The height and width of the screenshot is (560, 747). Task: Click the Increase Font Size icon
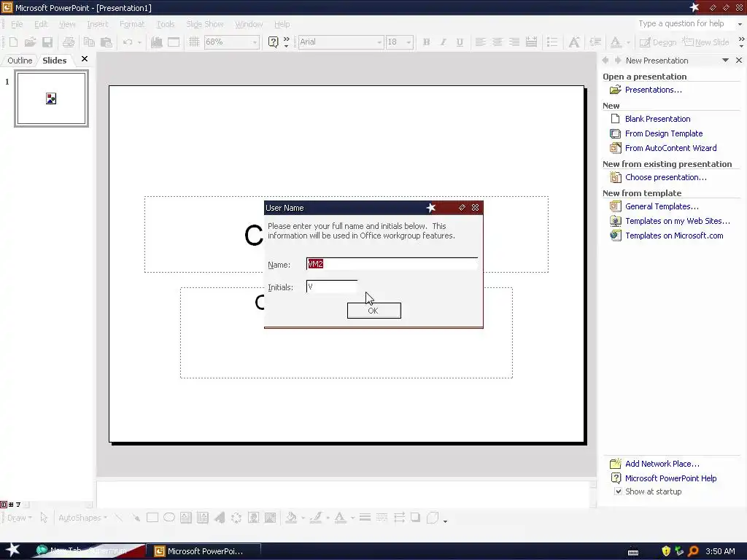(x=574, y=42)
